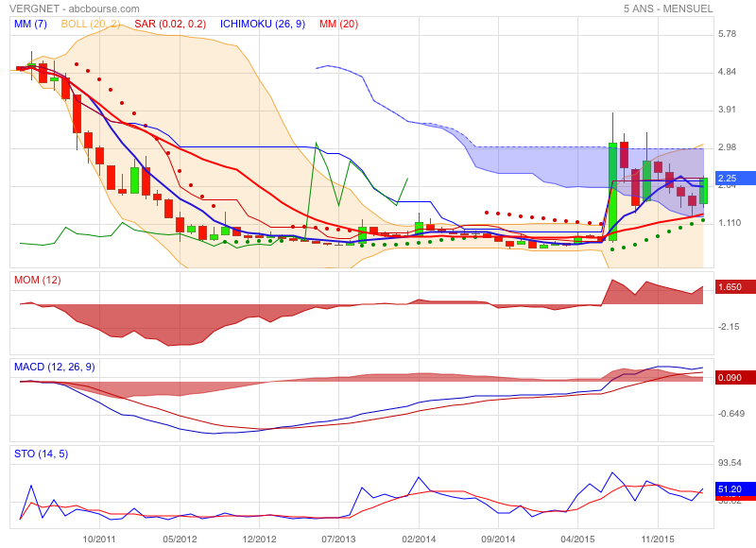Click the -2.15 momentum axis label
This screenshot has height=548, width=756.
729,327
